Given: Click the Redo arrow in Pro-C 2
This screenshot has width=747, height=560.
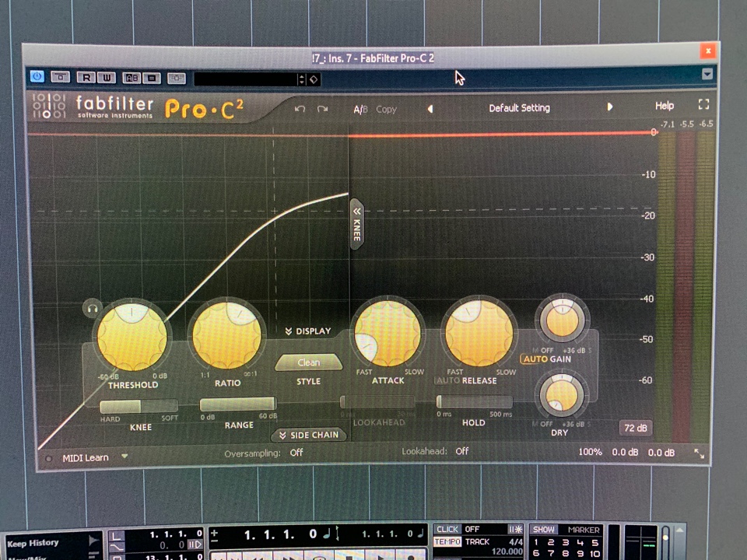Looking at the screenshot, I should (x=322, y=109).
